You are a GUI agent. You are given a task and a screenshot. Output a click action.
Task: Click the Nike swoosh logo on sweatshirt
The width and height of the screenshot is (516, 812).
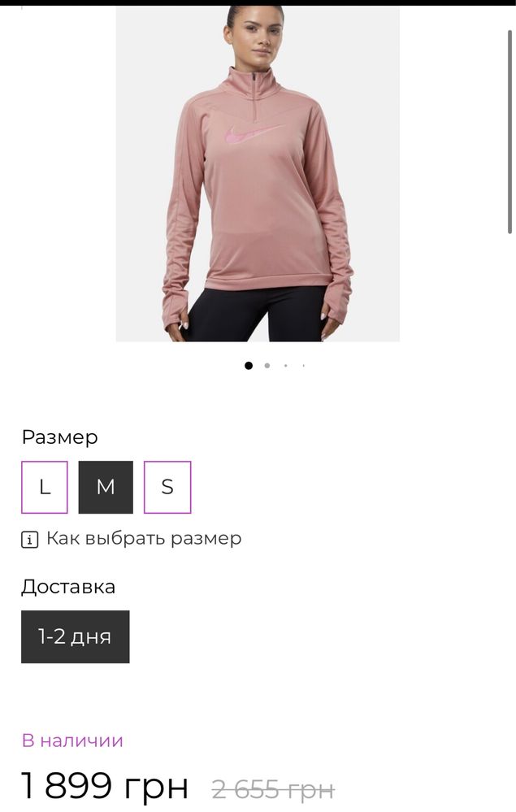(x=254, y=135)
